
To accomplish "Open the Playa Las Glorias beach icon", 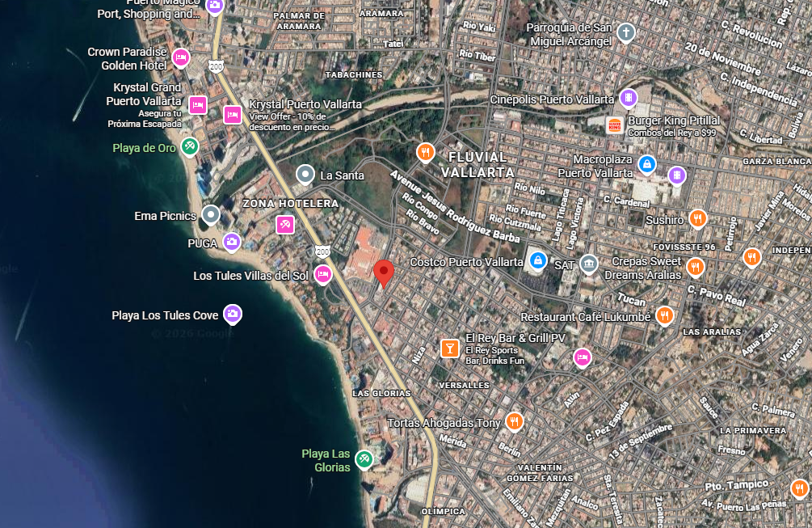I will tap(364, 458).
